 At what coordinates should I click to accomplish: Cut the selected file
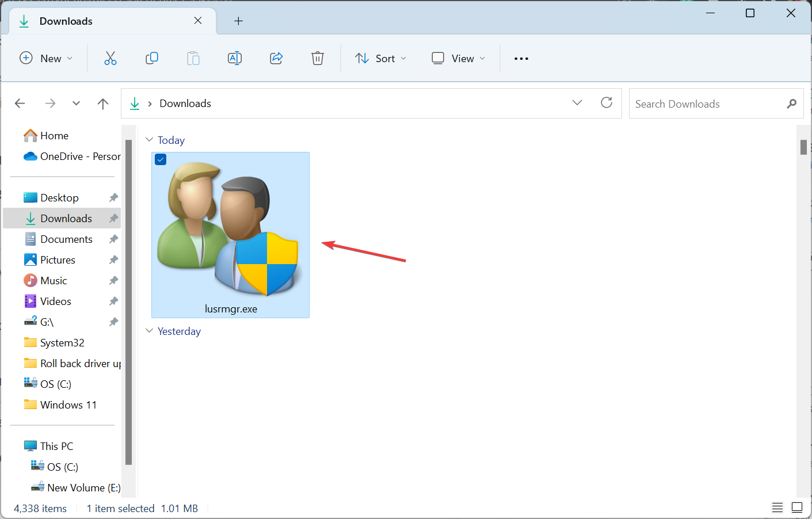(x=110, y=58)
